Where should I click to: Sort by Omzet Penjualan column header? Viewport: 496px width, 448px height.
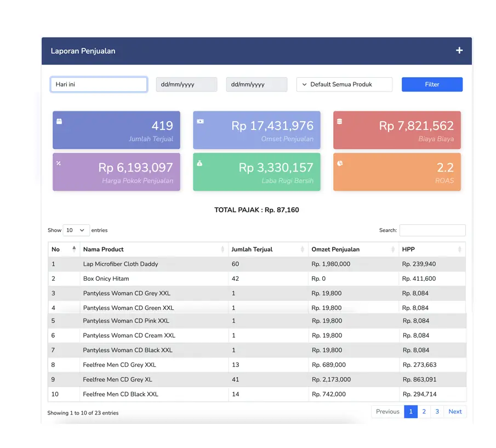tap(353, 249)
